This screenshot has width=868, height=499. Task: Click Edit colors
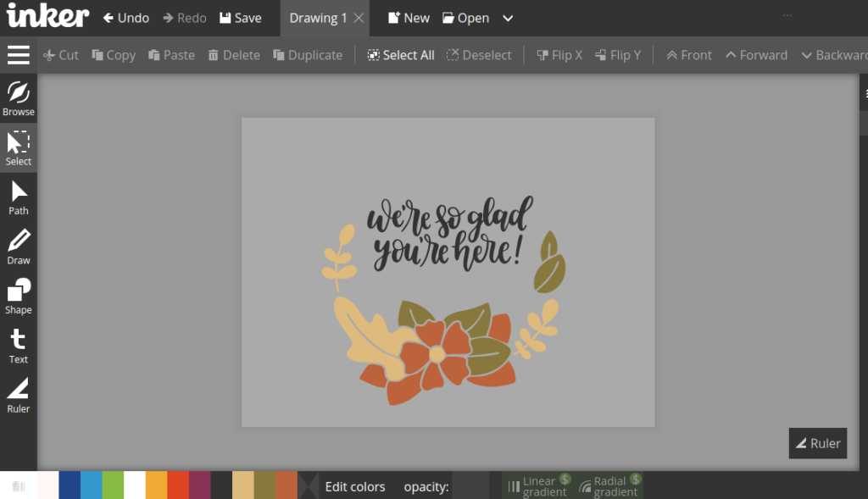pyautogui.click(x=354, y=485)
